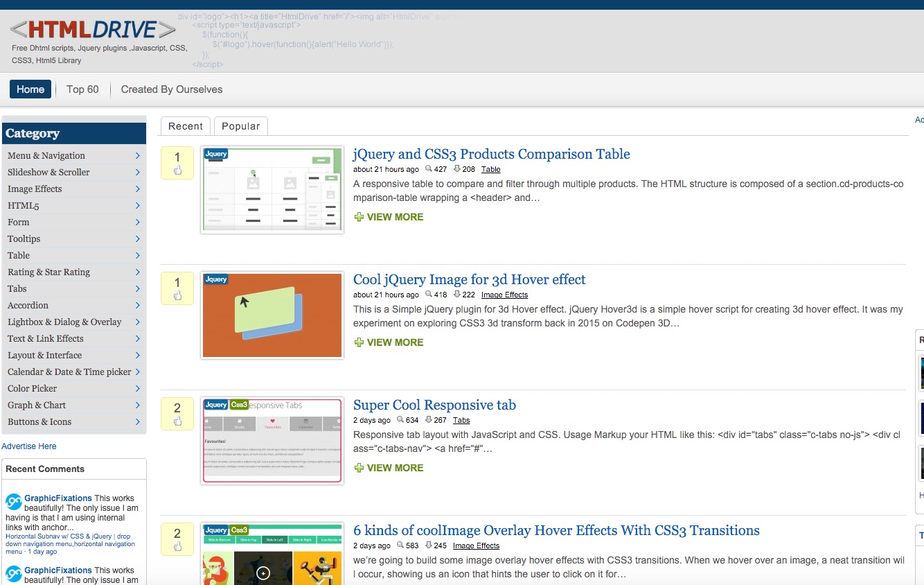Expand Color Picker category arrow
This screenshot has height=585, width=924.
tap(138, 389)
